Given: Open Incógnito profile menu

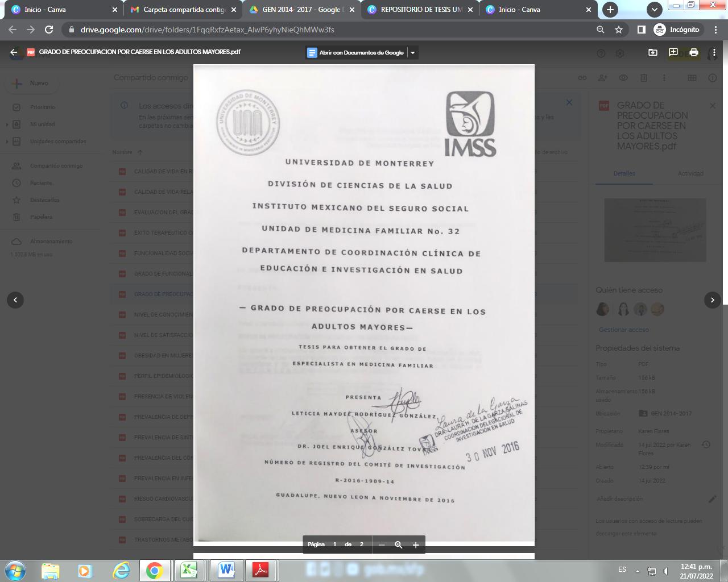Looking at the screenshot, I should [677, 30].
